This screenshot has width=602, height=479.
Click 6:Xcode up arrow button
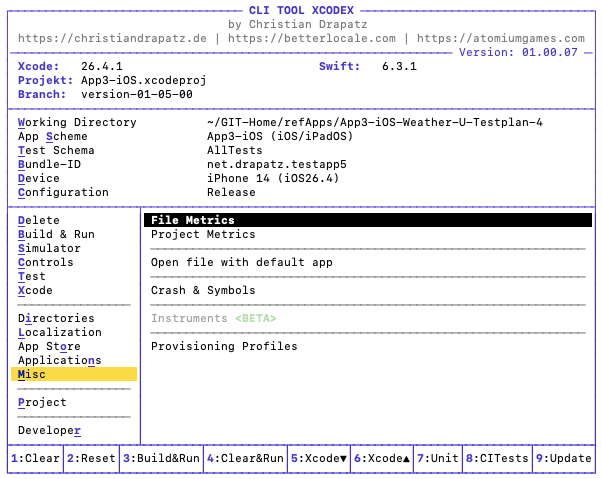click(382, 458)
